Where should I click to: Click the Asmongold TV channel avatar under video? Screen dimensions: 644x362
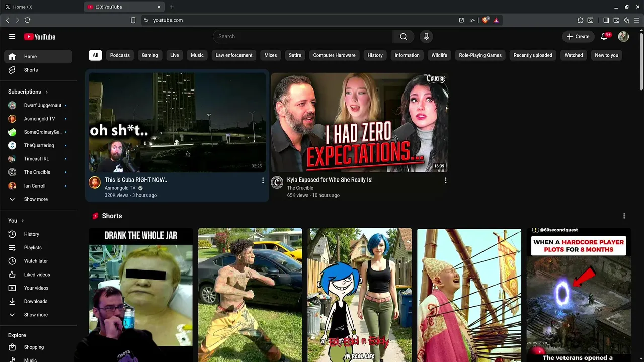click(95, 182)
